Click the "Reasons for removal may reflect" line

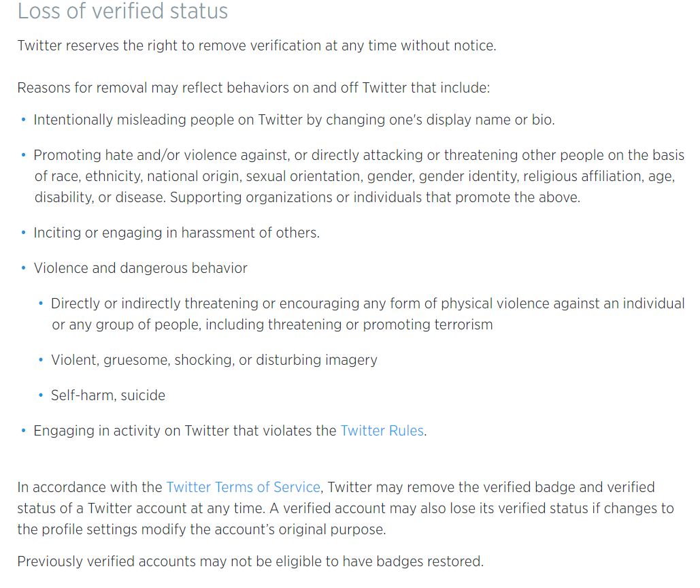coord(253,88)
